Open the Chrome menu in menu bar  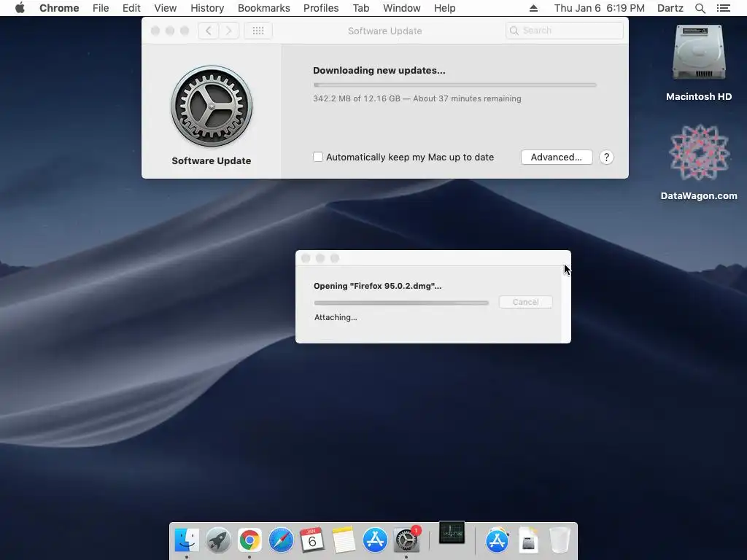[x=59, y=8]
